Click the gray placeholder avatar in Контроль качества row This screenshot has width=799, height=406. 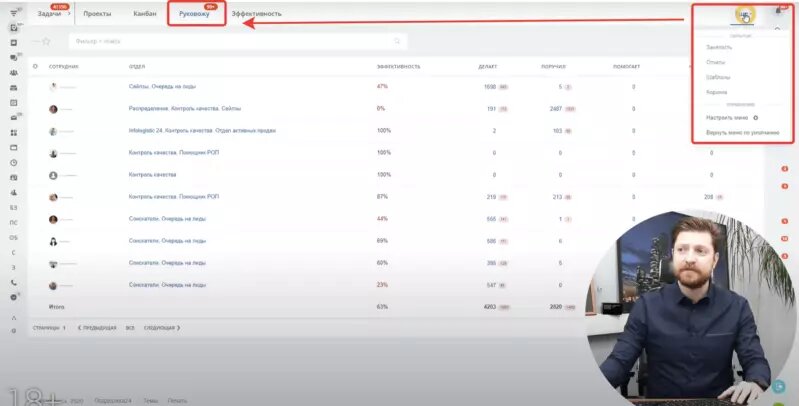pos(53,175)
